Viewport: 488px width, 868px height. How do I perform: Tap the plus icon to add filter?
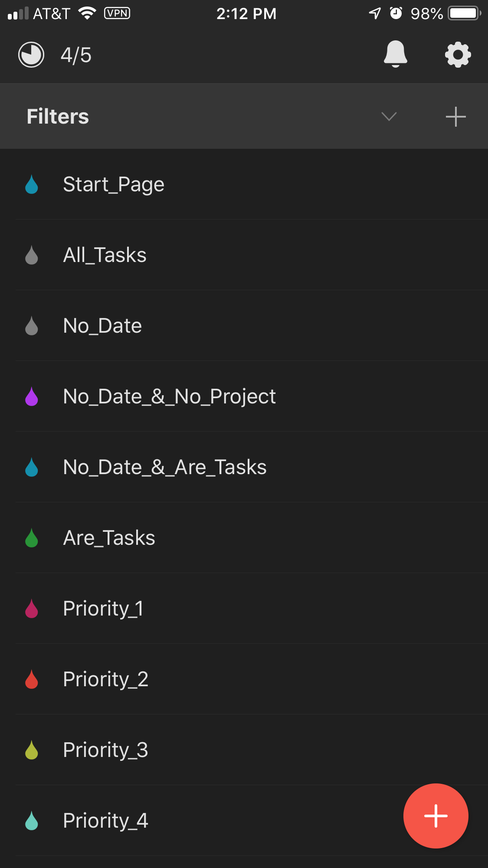tap(455, 117)
